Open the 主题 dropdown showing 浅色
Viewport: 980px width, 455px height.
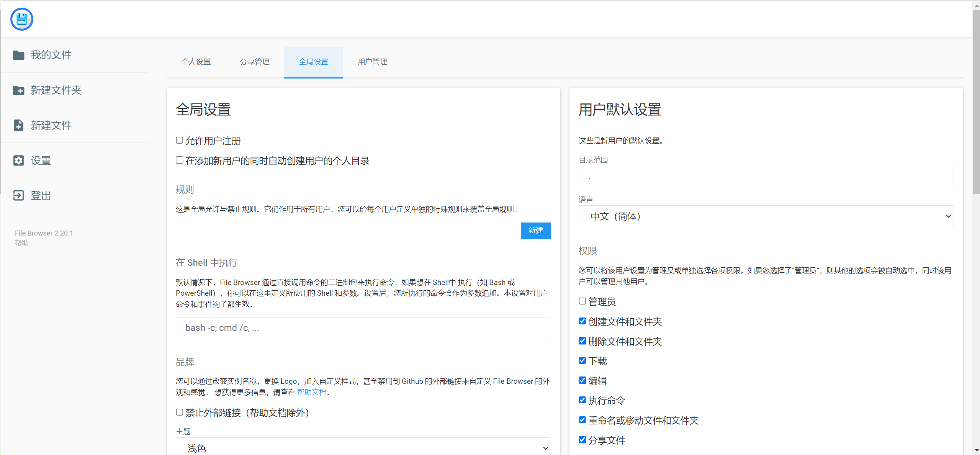tap(363, 447)
